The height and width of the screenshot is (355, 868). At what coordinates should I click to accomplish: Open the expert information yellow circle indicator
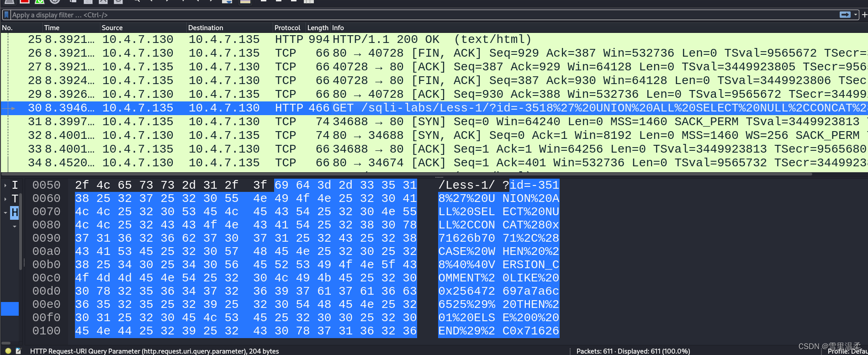coord(8,351)
